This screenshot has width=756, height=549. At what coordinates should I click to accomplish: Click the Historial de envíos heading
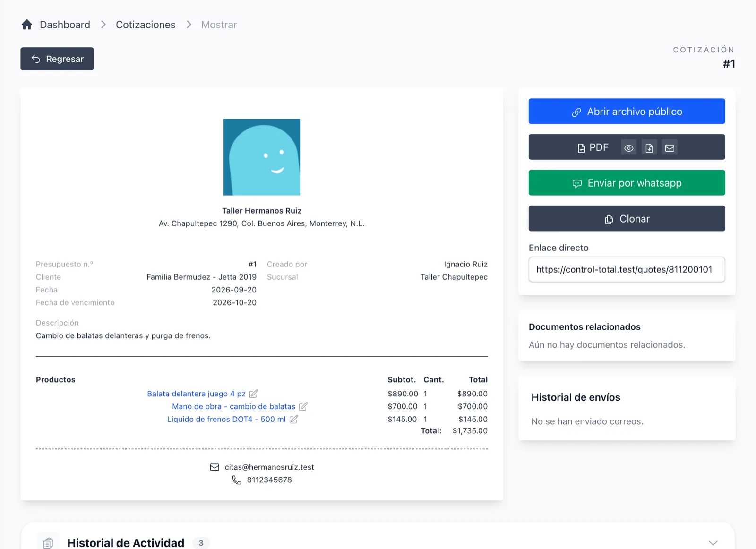pos(576,397)
